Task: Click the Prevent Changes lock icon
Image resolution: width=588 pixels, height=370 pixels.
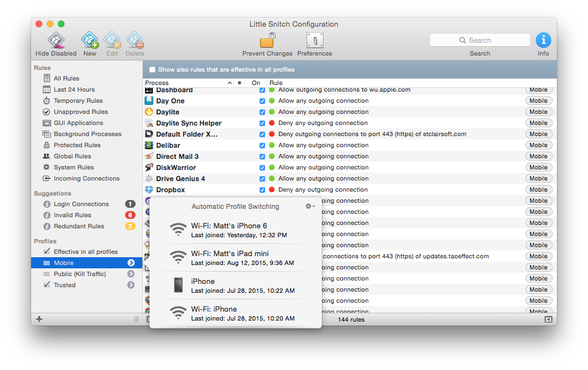Action: coord(267,40)
